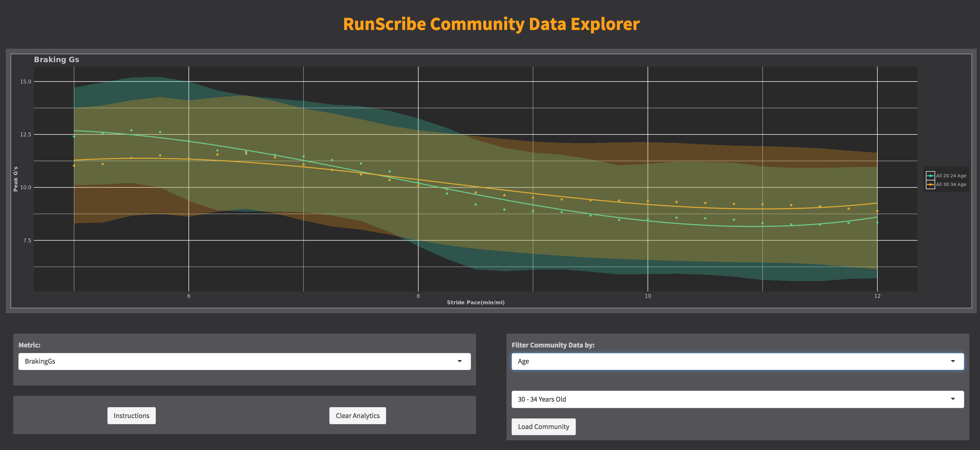Viewport: 980px width, 450px height.
Task: Click the x-axis tick label 6
Action: coord(189,296)
